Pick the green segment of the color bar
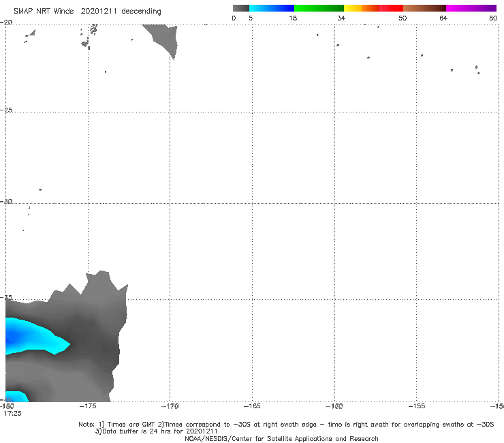 319,8
